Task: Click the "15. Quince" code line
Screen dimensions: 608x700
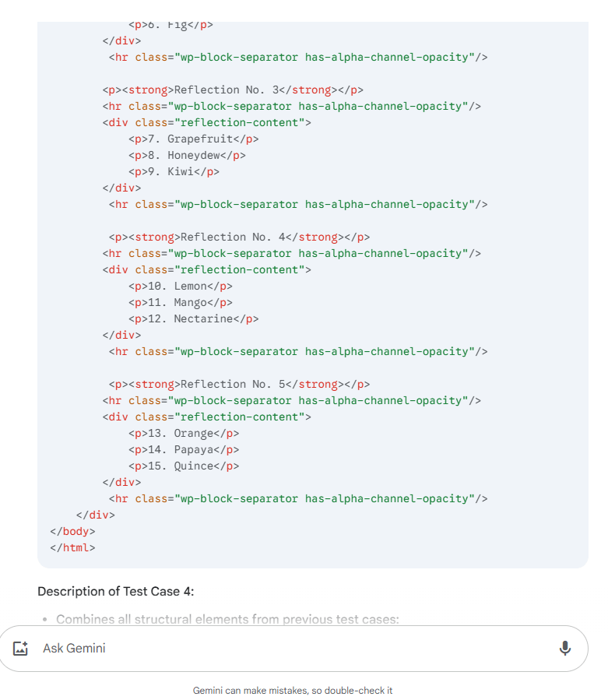Action: point(184,466)
